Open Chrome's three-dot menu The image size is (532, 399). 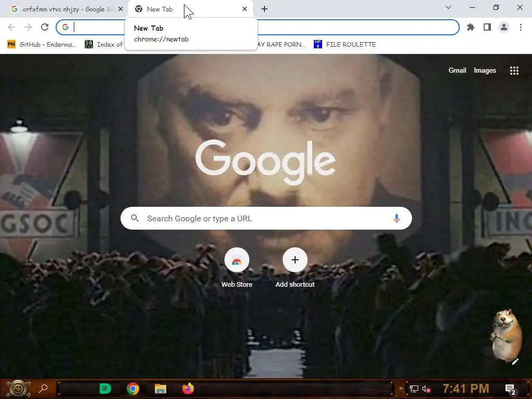521,27
